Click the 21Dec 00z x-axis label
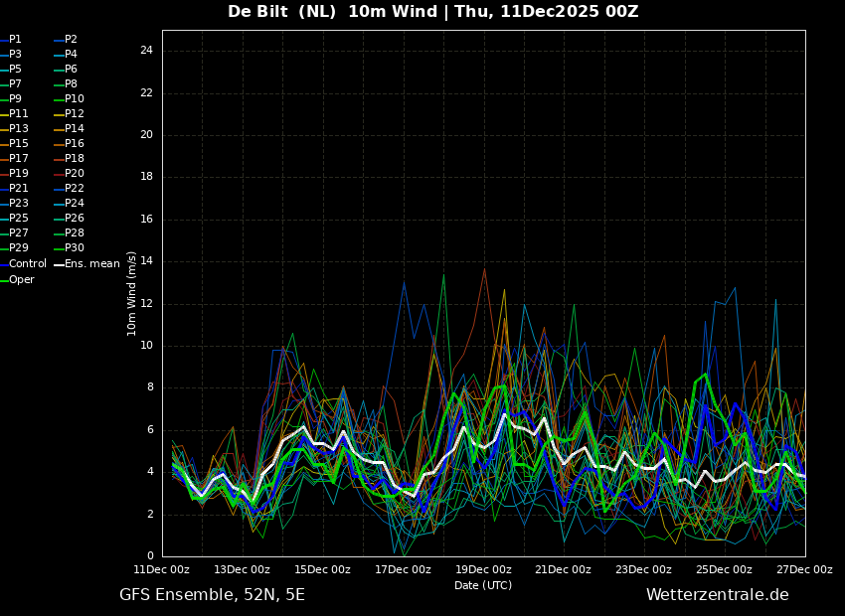Screen dimensions: 845x616 [x=563, y=569]
